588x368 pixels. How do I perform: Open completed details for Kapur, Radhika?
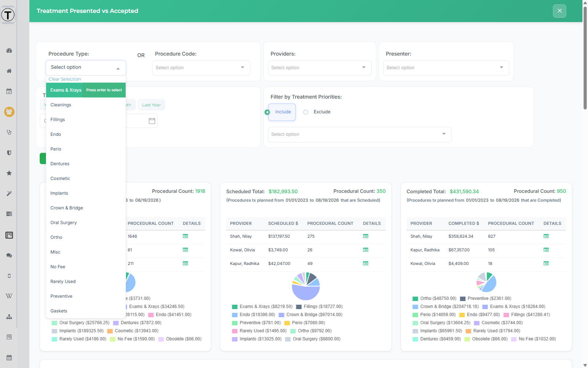coord(546,250)
